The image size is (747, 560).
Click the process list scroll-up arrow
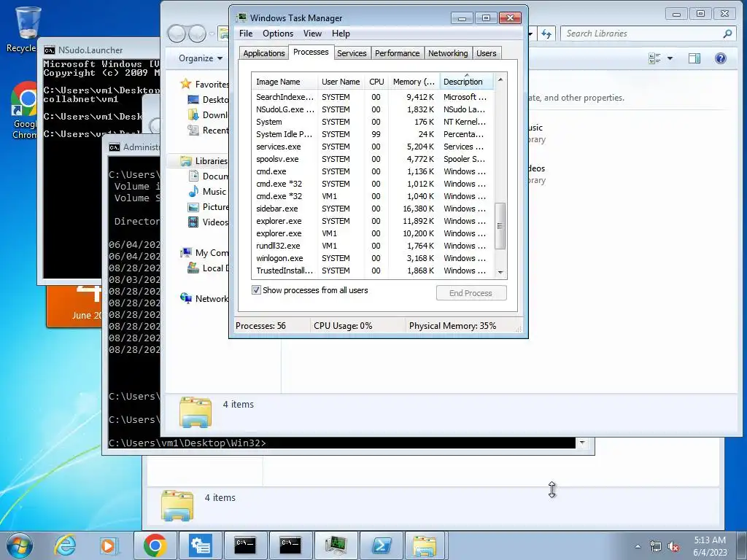(500, 79)
